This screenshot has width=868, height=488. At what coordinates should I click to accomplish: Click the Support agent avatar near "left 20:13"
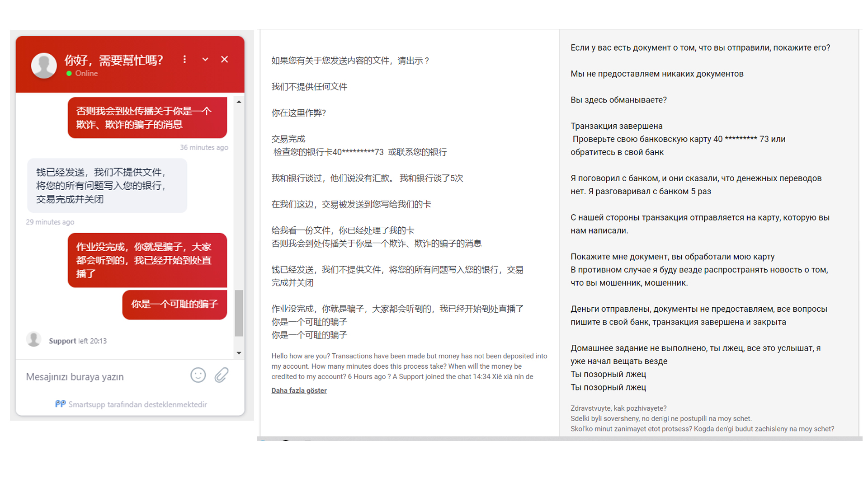tap(34, 339)
